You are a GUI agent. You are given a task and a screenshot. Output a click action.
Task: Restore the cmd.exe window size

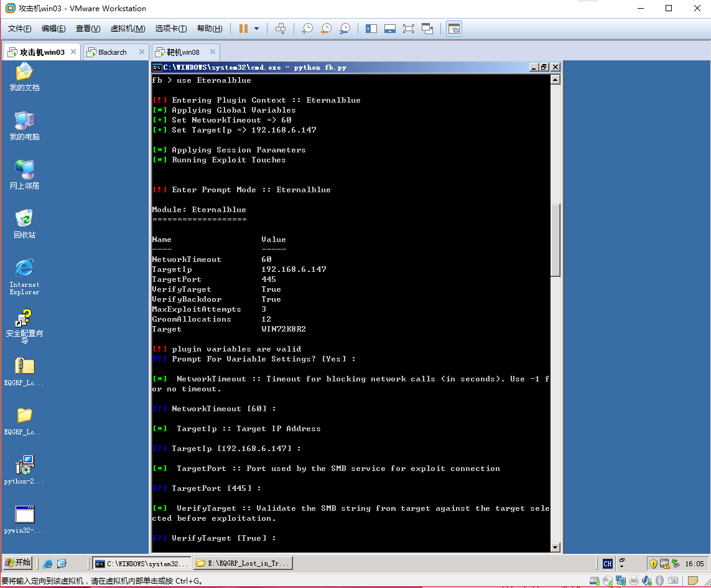point(544,67)
